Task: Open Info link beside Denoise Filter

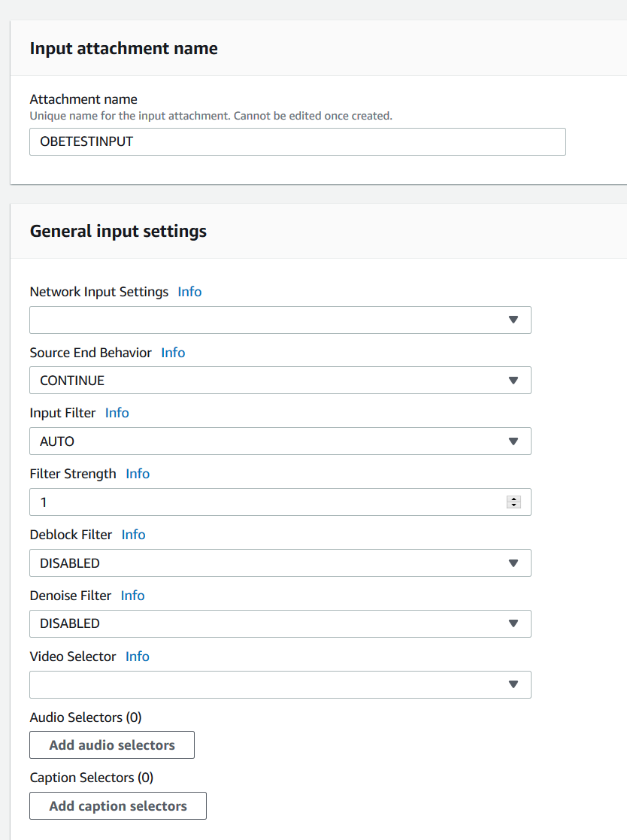Action: tap(133, 595)
